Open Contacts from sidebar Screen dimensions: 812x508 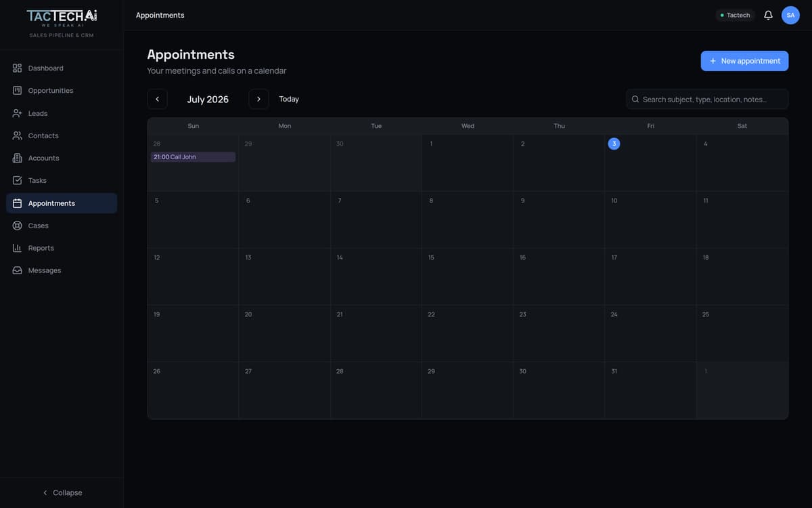(x=62, y=135)
